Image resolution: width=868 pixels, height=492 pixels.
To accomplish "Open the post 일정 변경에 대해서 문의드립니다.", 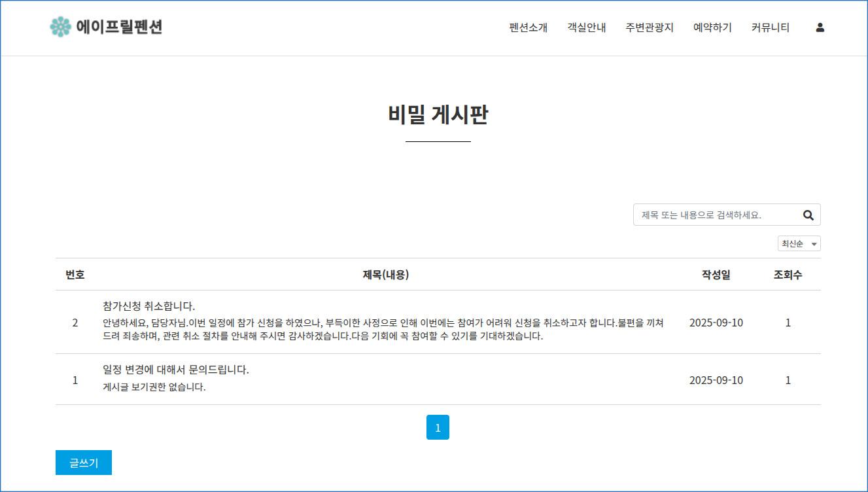I will click(x=176, y=370).
